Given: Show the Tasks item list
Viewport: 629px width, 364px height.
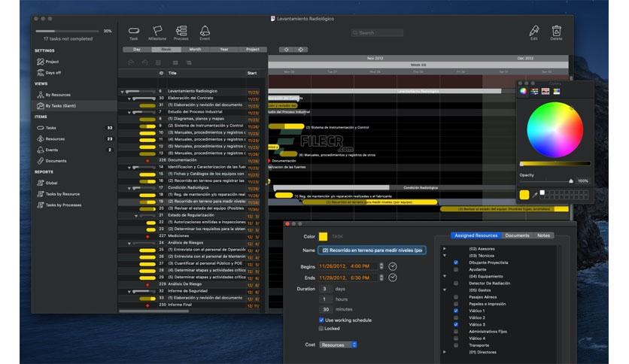Looking at the screenshot, I should (x=47, y=128).
